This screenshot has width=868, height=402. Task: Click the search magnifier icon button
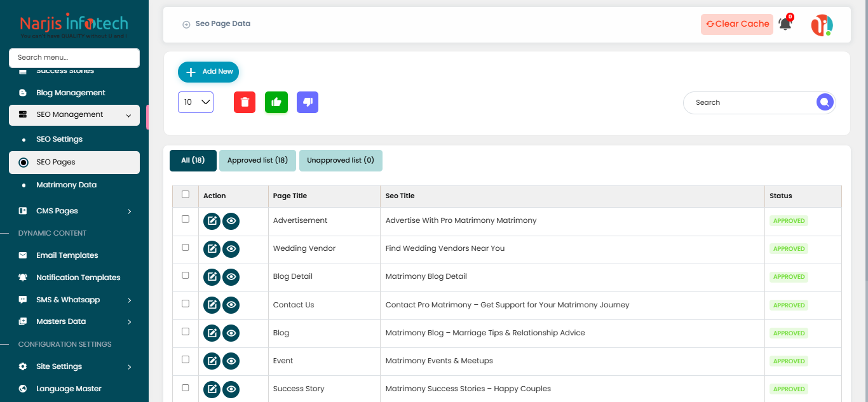pyautogui.click(x=825, y=102)
